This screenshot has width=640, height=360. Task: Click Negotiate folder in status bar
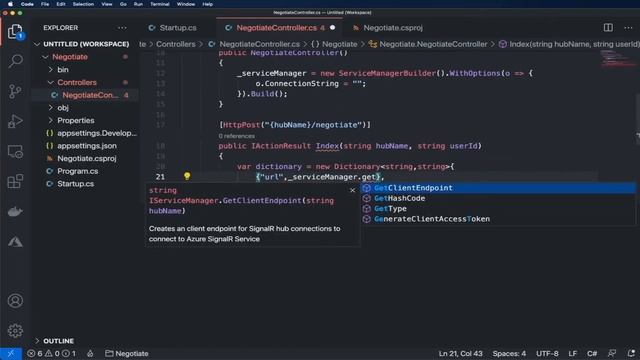127,353
